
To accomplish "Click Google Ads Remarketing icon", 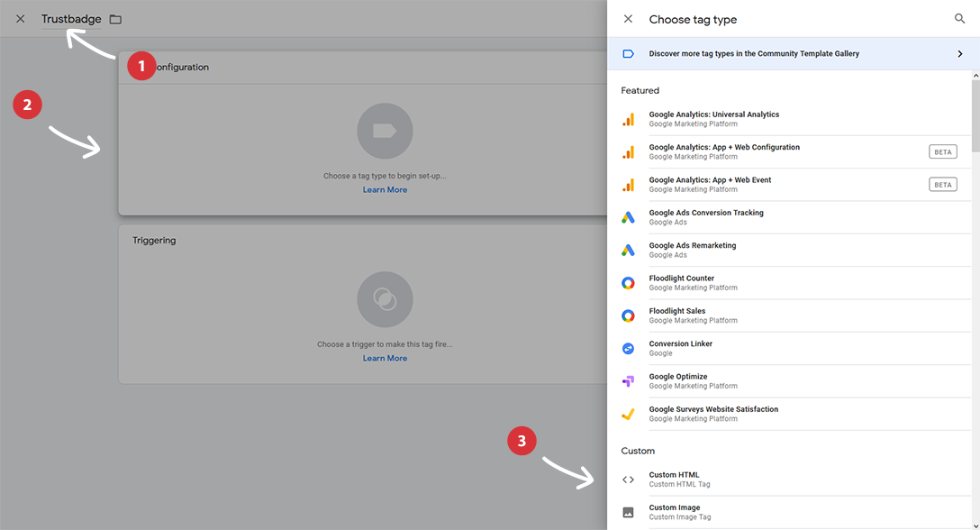I will tap(628, 251).
